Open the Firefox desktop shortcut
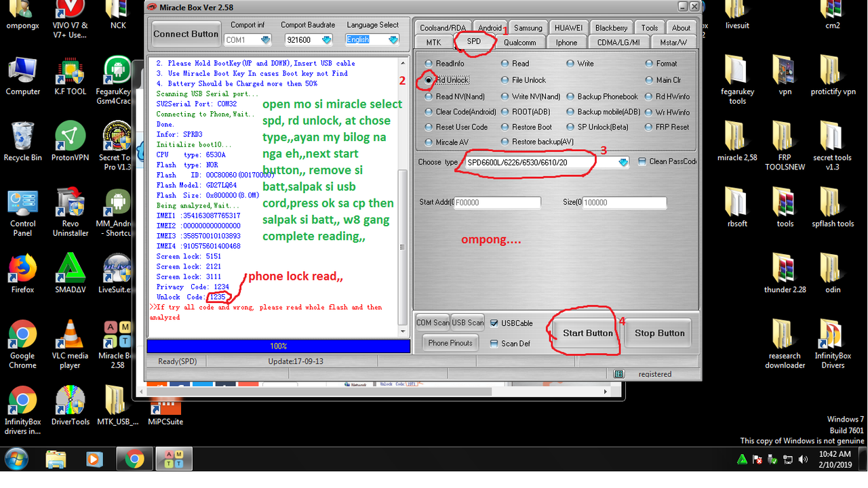 (x=22, y=273)
